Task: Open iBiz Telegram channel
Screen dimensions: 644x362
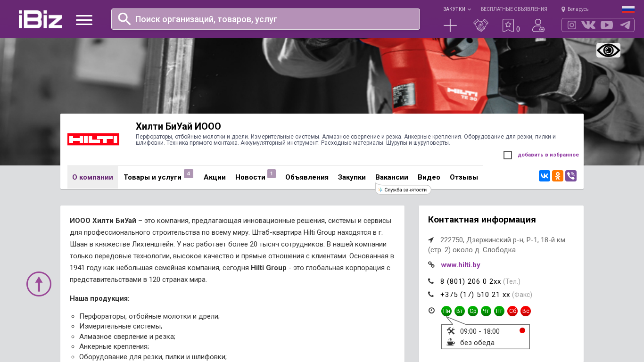Action: click(x=625, y=25)
